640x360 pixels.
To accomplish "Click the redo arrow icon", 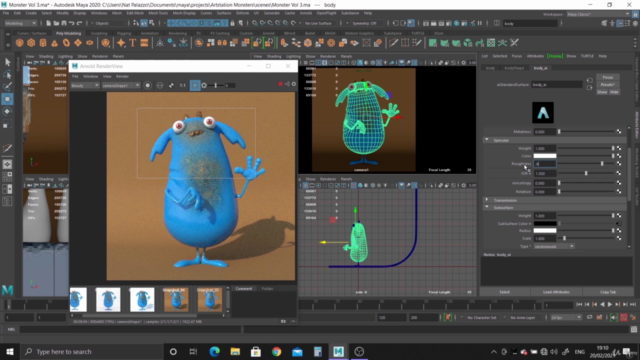I will pos(79,23).
